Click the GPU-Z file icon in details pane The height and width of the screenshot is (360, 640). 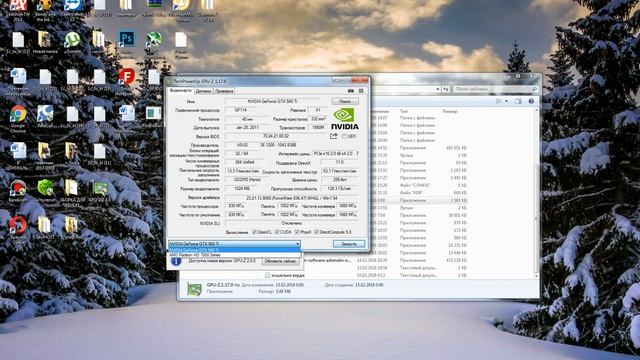(x=194, y=289)
